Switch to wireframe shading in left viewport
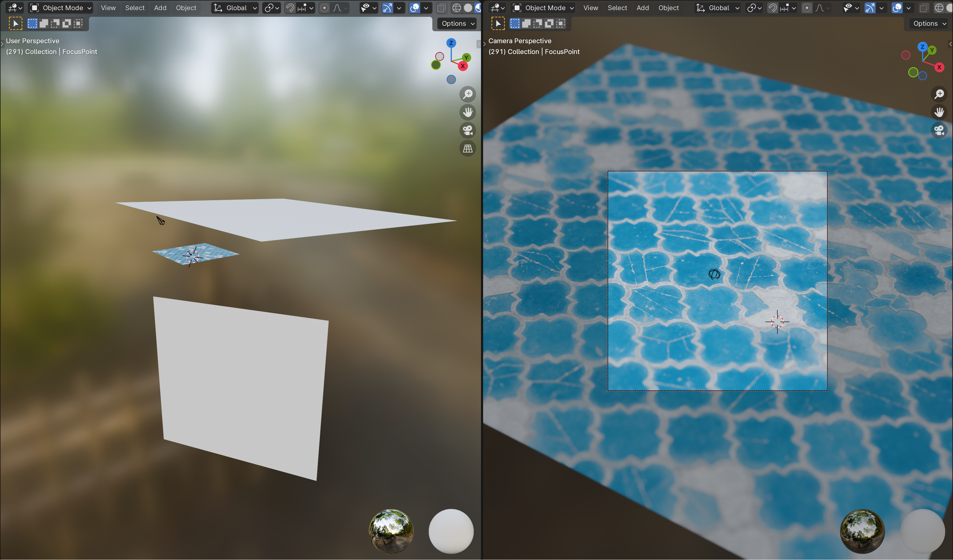The width and height of the screenshot is (953, 560). (x=456, y=8)
